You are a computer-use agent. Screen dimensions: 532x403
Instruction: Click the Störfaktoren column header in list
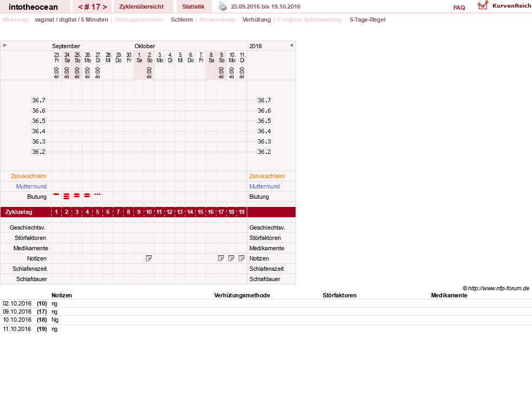(339, 295)
